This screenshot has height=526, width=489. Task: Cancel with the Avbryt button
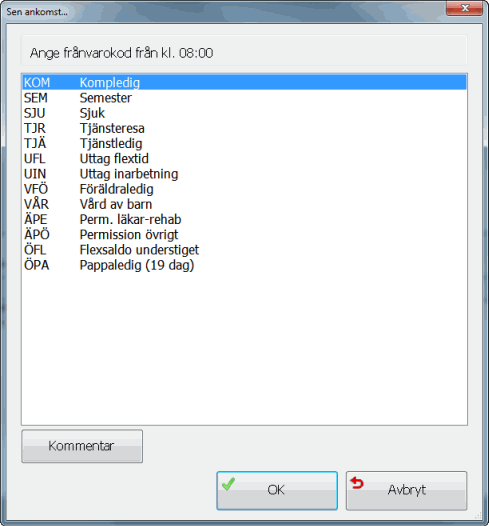click(406, 490)
